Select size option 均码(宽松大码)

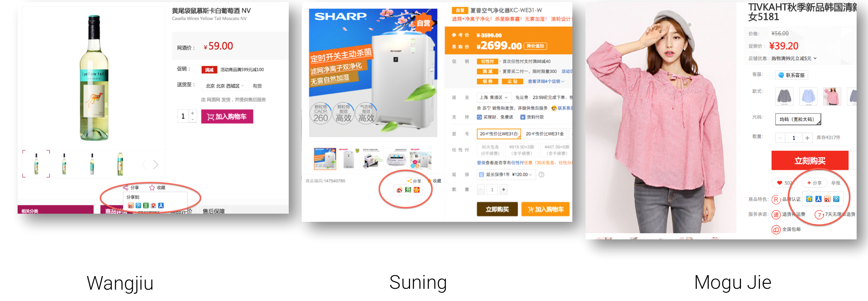[798, 119]
